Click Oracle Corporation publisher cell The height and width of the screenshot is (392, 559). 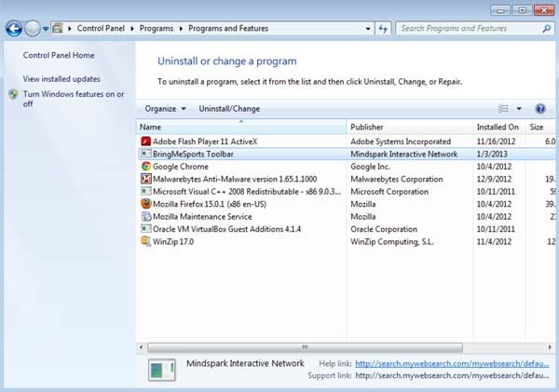(x=384, y=229)
